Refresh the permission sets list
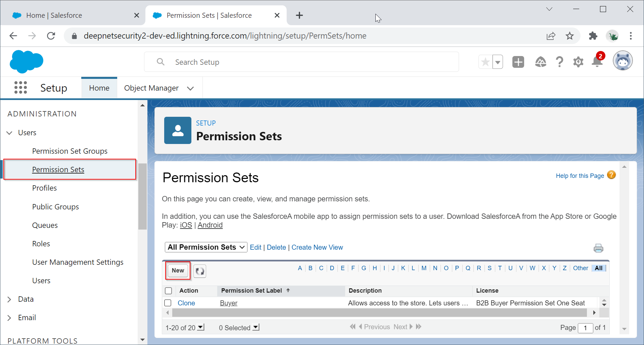Image resolution: width=644 pixels, height=345 pixels. [x=200, y=271]
